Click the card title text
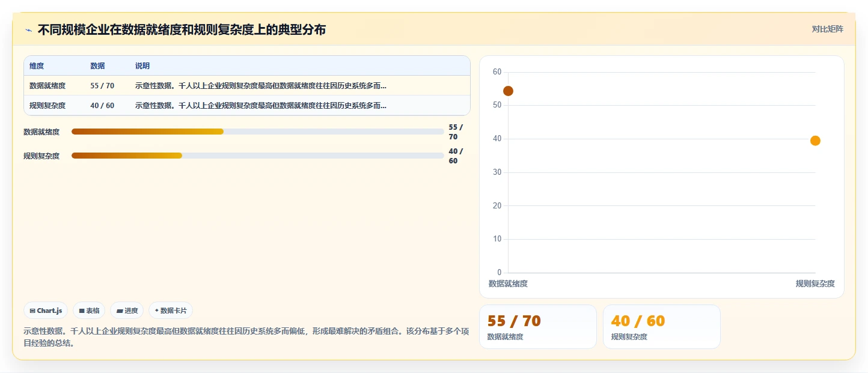 click(182, 29)
